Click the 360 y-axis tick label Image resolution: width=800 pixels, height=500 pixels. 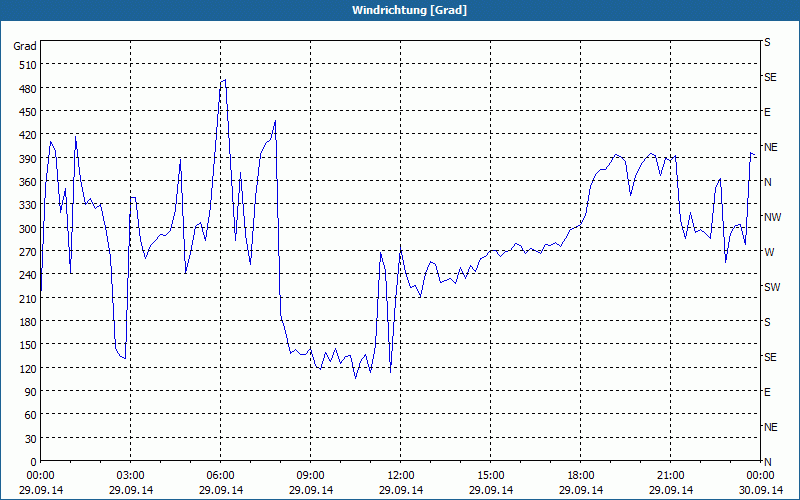click(x=28, y=182)
